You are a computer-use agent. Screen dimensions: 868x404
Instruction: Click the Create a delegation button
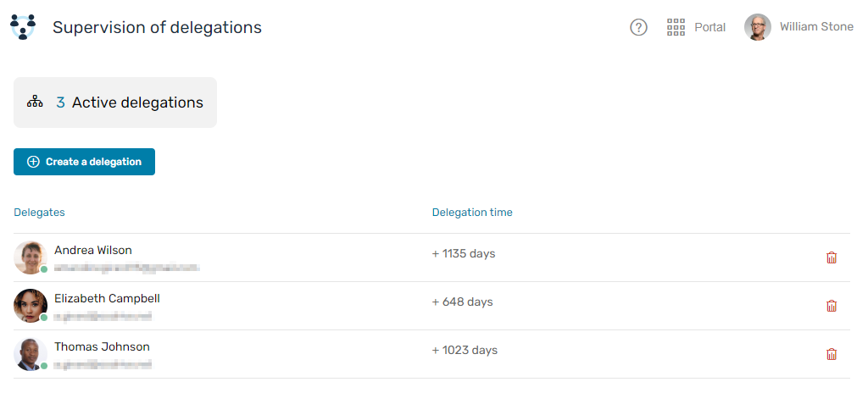[x=84, y=162]
